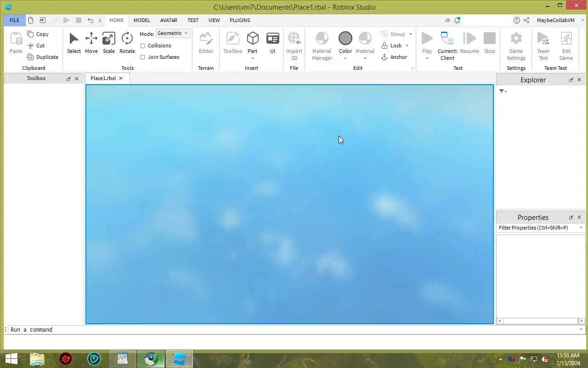This screenshot has width=588, height=368.
Task: Click the Properties horizontal scrollbar
Action: coord(541,321)
